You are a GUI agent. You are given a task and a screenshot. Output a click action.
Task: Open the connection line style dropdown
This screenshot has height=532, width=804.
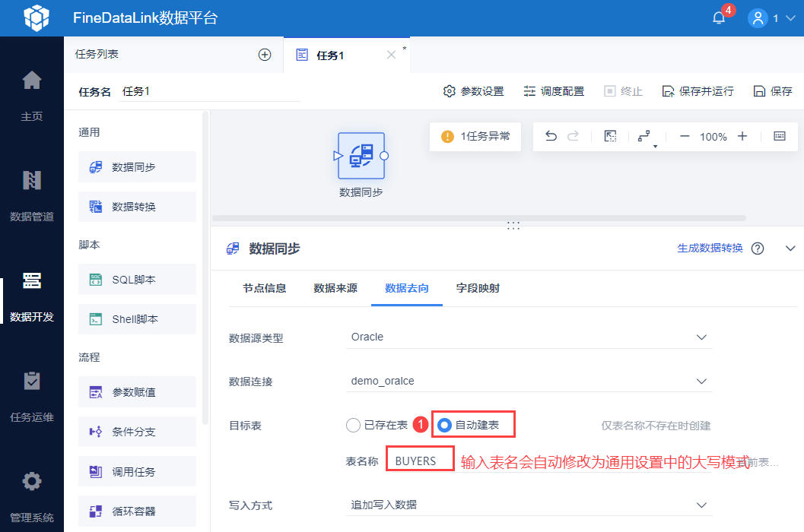tap(646, 138)
